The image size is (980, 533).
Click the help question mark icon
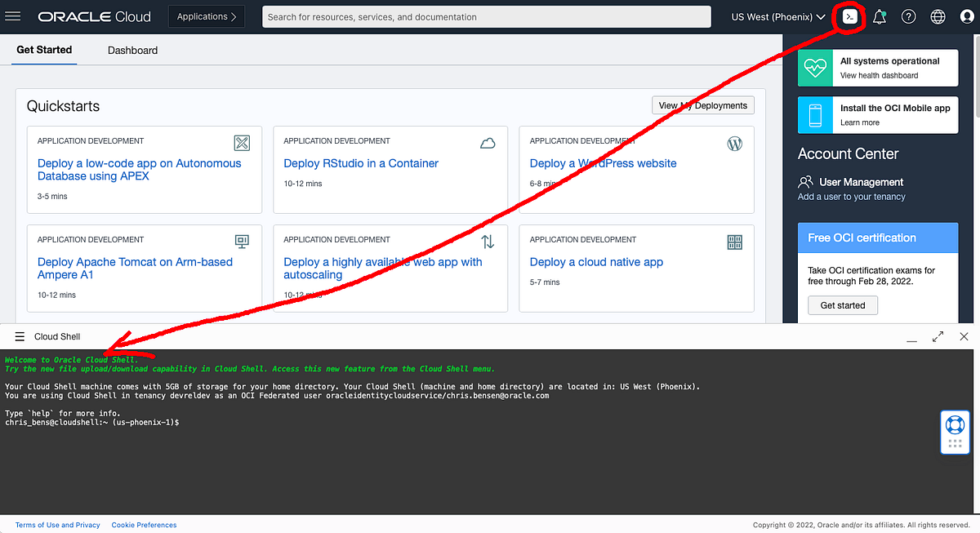(908, 16)
